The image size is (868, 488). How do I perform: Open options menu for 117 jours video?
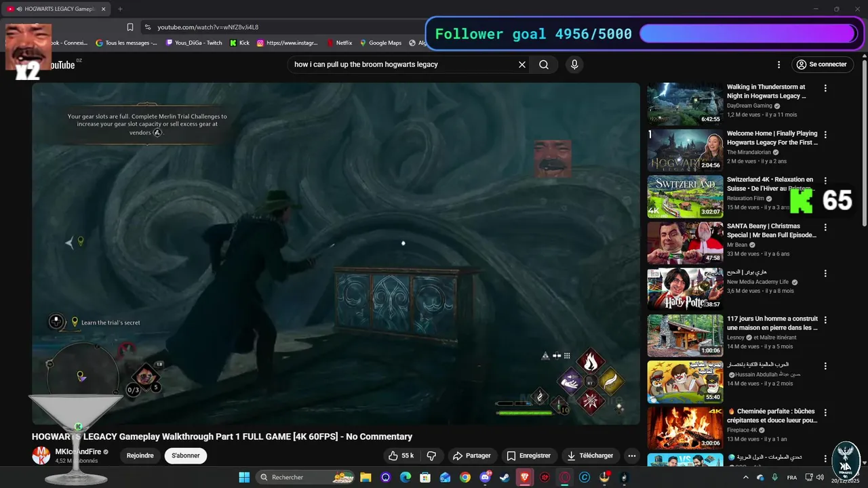tap(825, 320)
